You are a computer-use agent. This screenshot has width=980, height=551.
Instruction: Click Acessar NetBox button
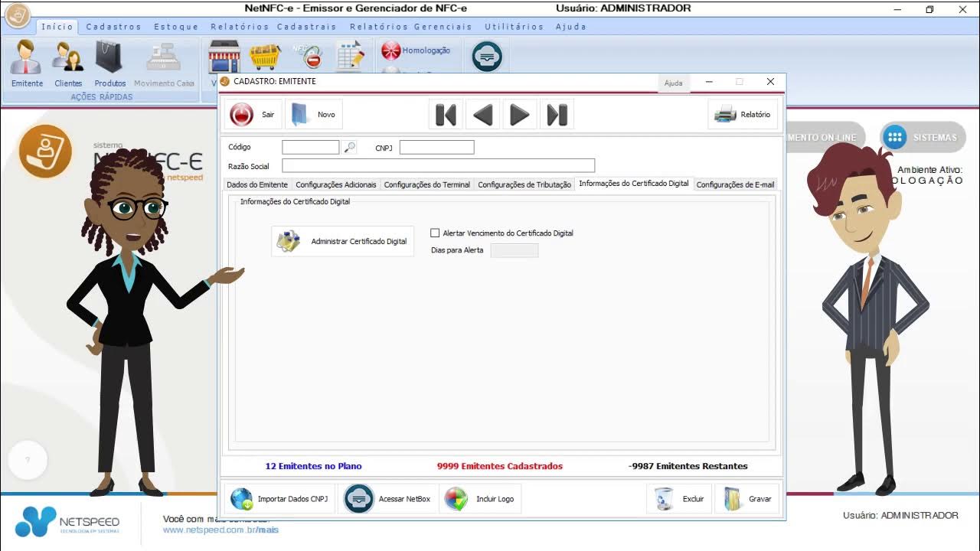click(x=389, y=499)
